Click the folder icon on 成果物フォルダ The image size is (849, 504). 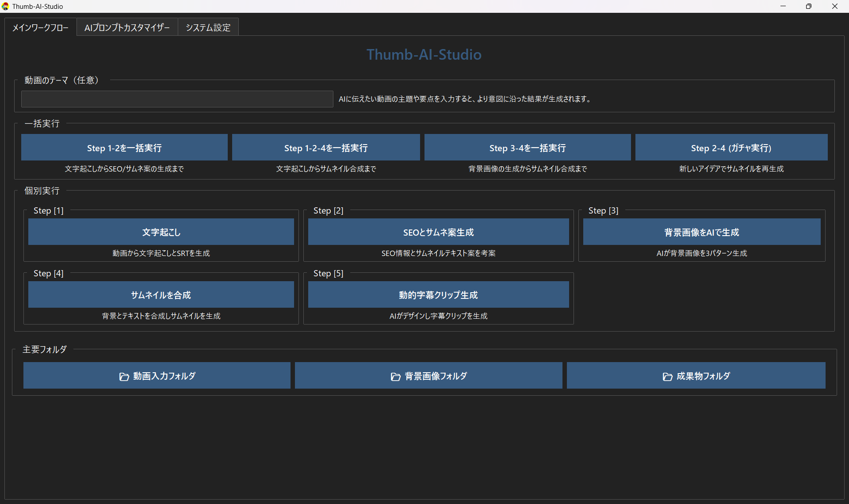click(x=667, y=377)
